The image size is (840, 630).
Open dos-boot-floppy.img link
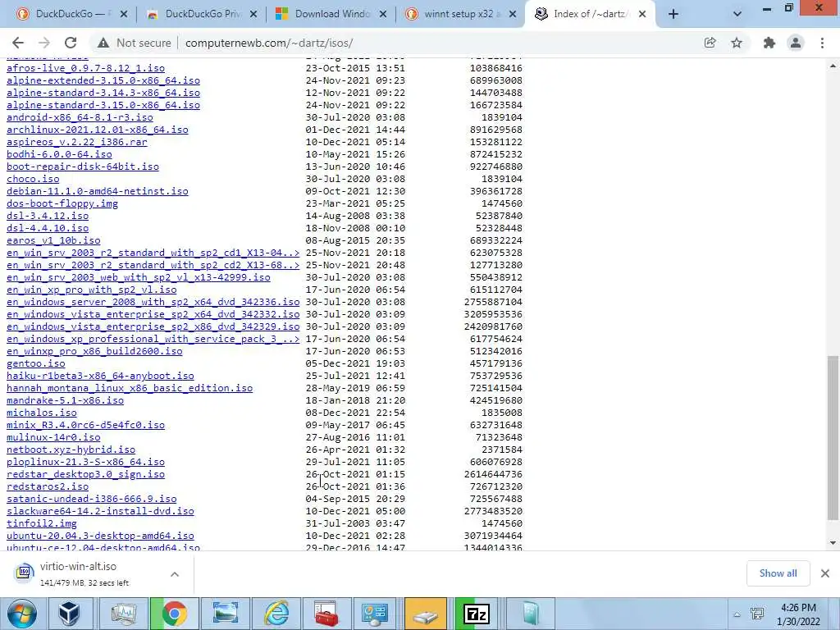coord(62,203)
